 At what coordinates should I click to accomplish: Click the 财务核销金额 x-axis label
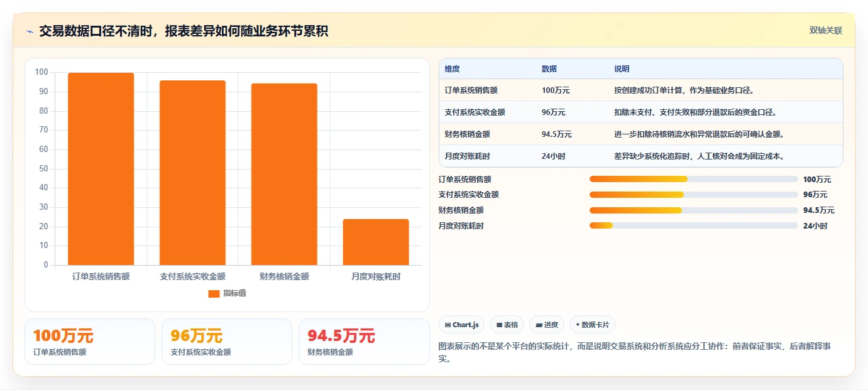pos(284,276)
